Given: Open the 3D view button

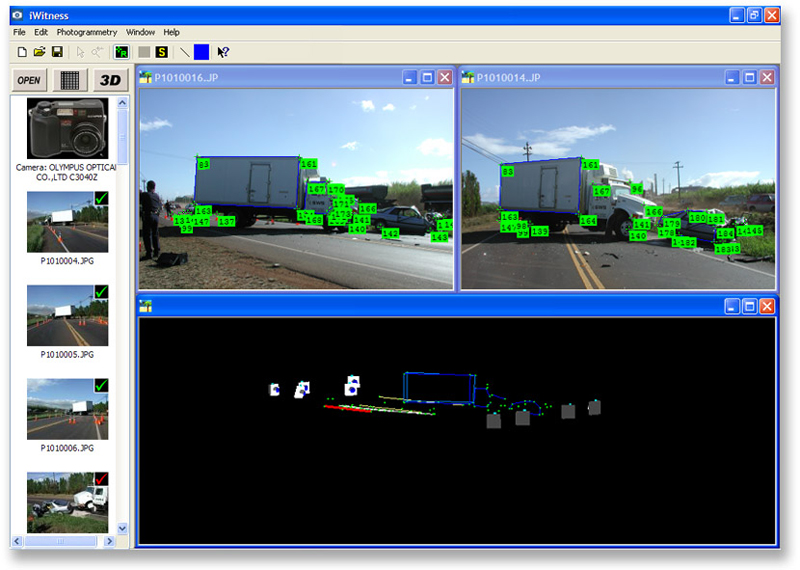Looking at the screenshot, I should [x=111, y=80].
